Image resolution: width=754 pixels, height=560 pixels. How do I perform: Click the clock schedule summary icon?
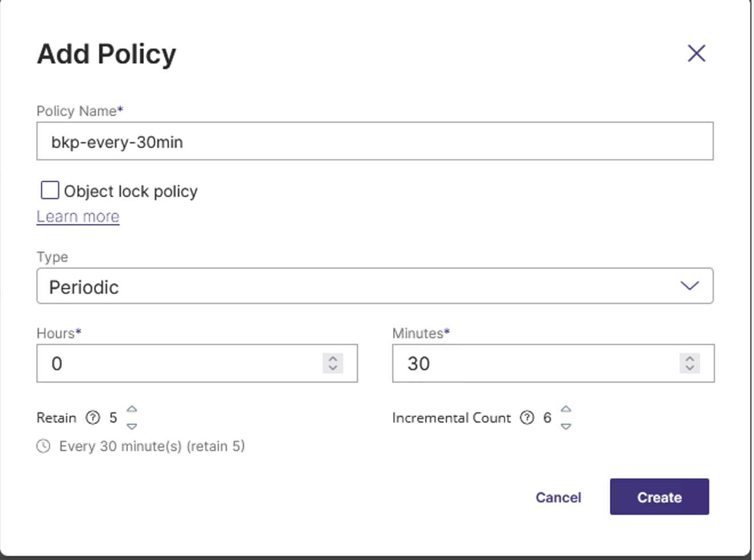44,447
